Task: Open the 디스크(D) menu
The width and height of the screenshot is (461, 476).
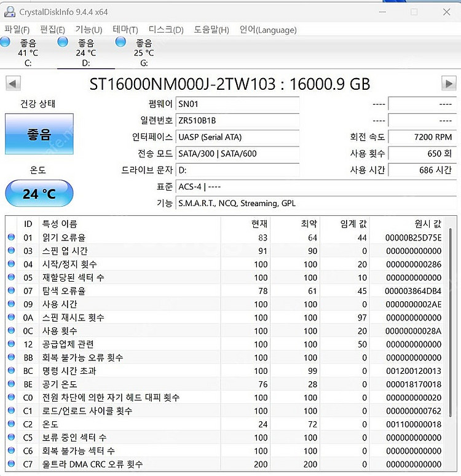Action: [166, 30]
